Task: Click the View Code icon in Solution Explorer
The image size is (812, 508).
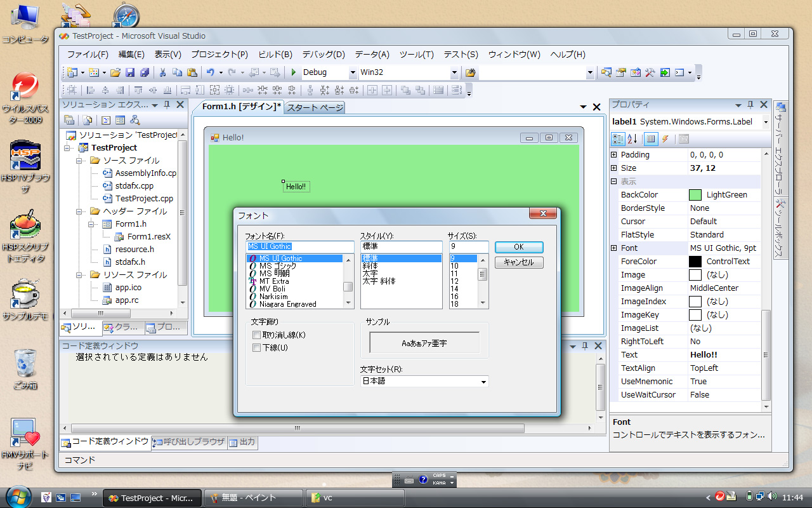Action: [x=106, y=120]
